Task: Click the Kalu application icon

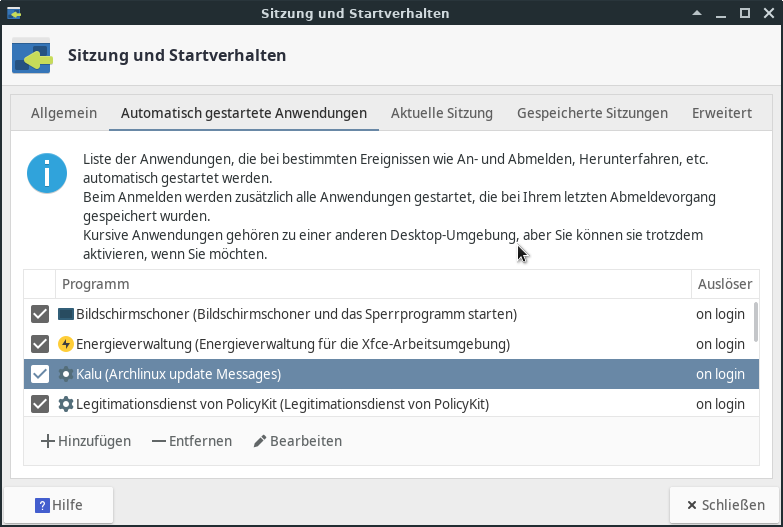Action: [x=66, y=374]
